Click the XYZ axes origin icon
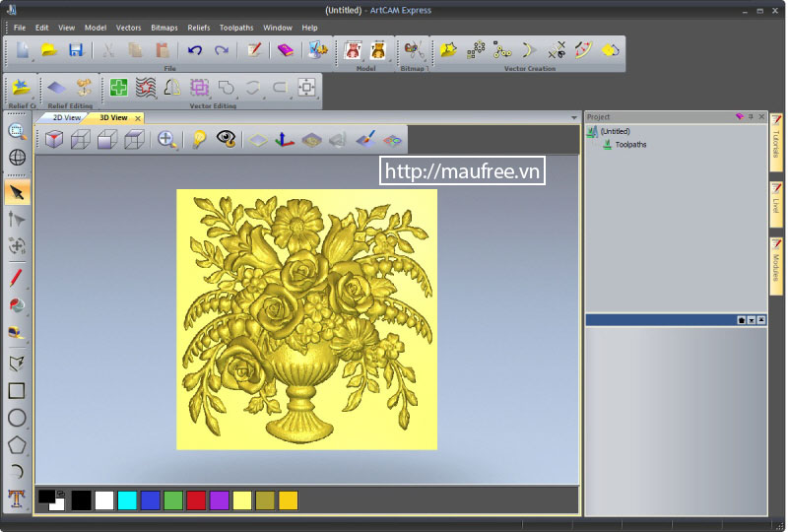This screenshot has height=532, width=788. coord(284,139)
